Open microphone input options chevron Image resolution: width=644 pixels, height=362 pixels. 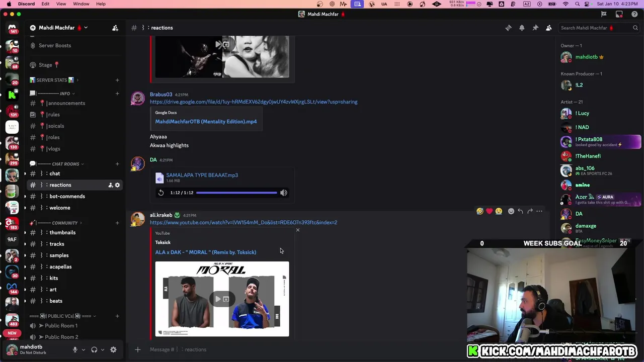point(83,349)
